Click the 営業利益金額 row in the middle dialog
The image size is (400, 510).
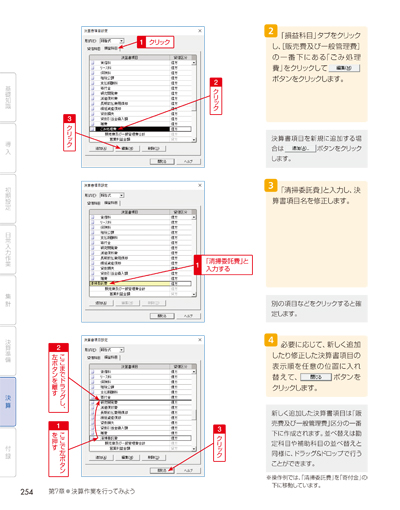[140, 294]
